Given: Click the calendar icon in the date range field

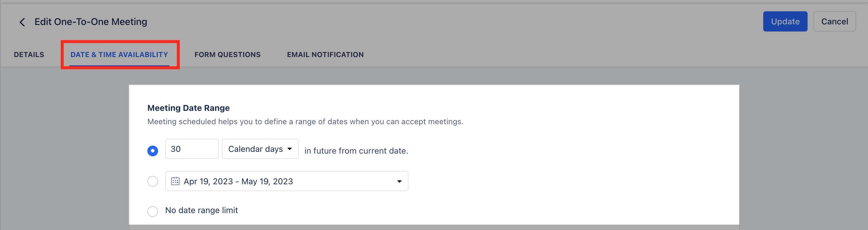Looking at the screenshot, I should 175,181.
